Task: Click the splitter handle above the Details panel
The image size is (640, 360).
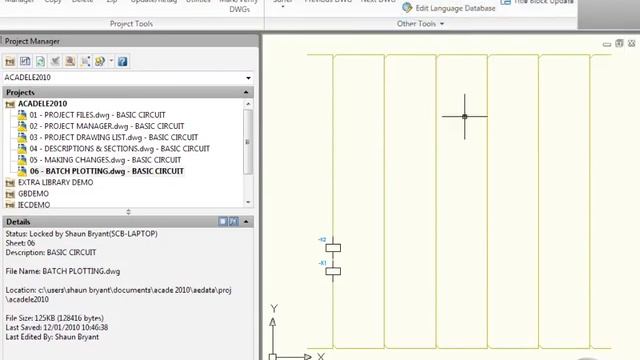Action: pos(129,212)
